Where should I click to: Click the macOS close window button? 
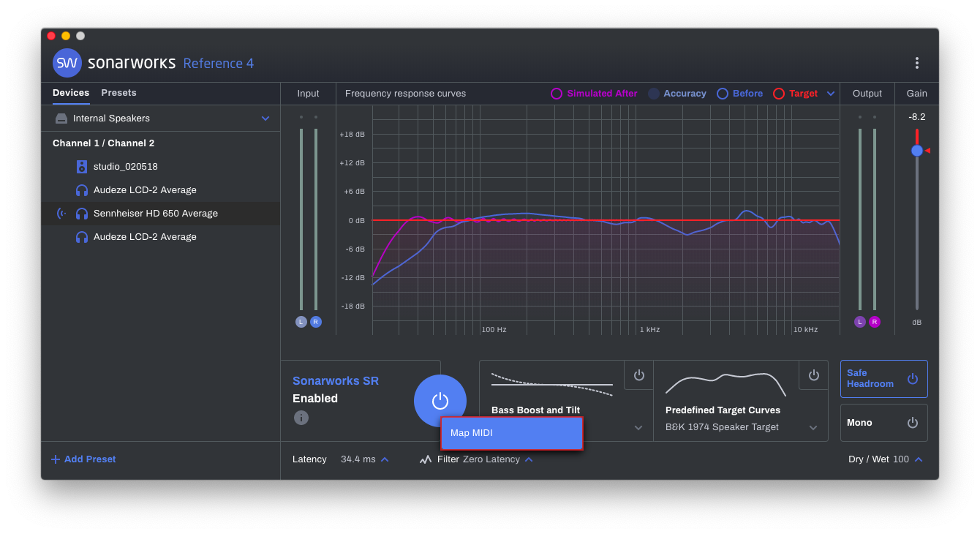[x=51, y=36]
